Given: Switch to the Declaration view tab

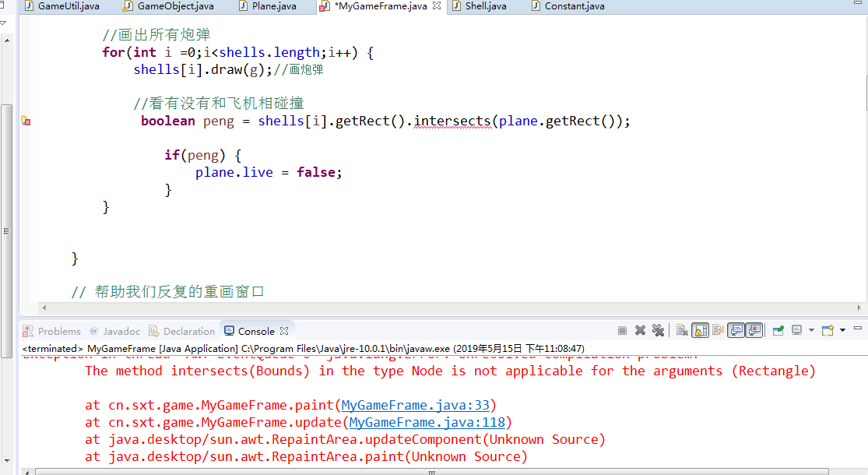Looking at the screenshot, I should point(181,331).
